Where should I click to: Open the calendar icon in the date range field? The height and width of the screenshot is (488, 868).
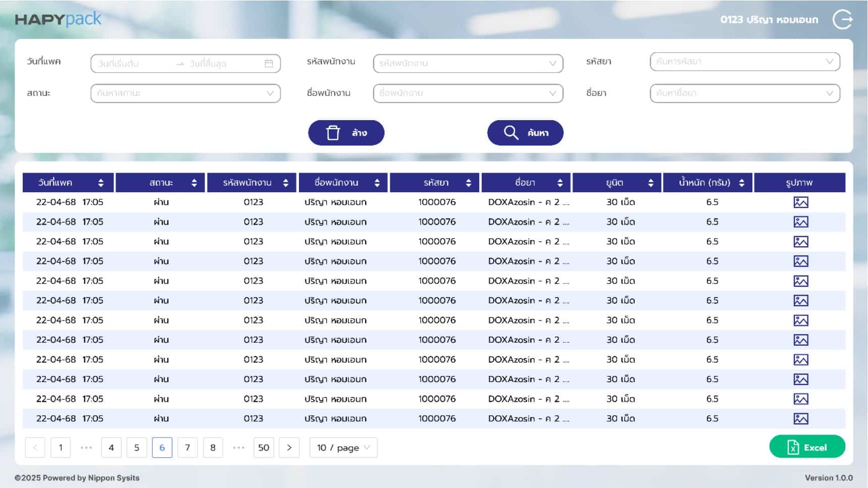click(x=269, y=63)
